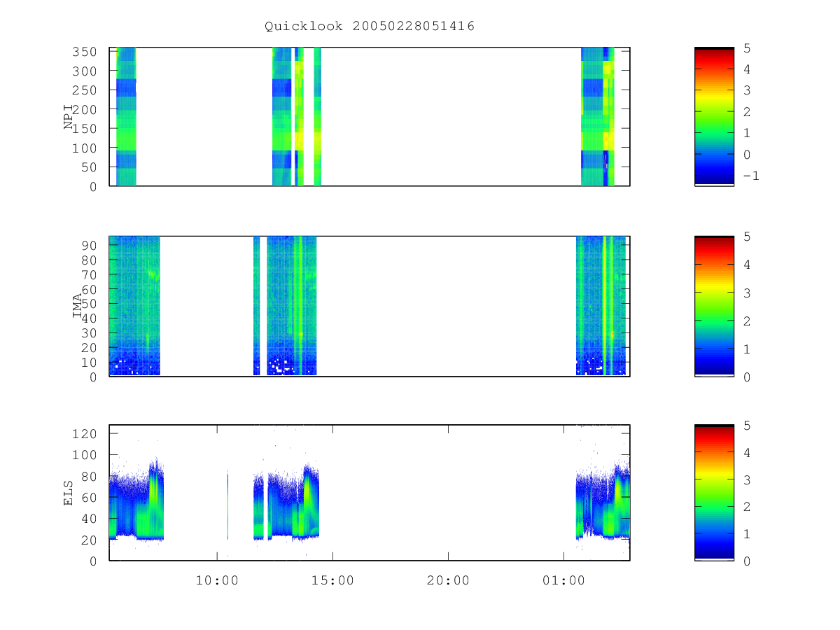Click the 20:00 time axis label

[448, 580]
